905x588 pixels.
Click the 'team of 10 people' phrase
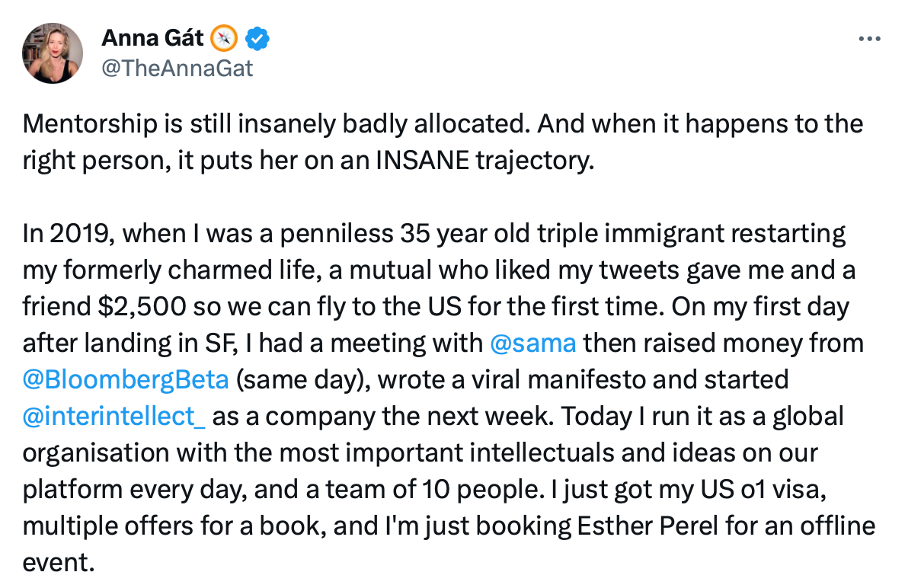pos(435,489)
